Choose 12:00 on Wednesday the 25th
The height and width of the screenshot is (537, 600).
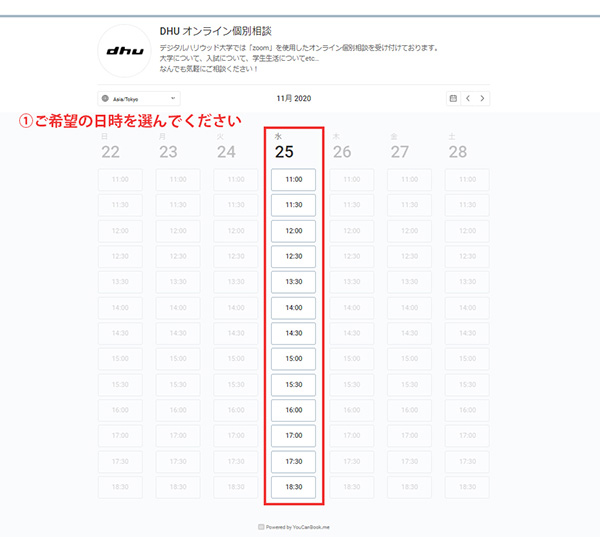[x=293, y=231]
